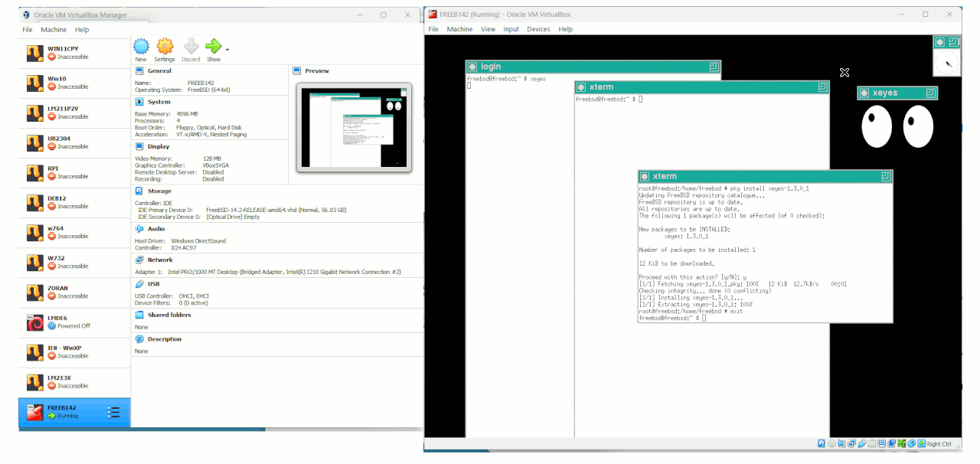
Task: Select the WIN11CPY virtual machine
Action: (x=75, y=53)
